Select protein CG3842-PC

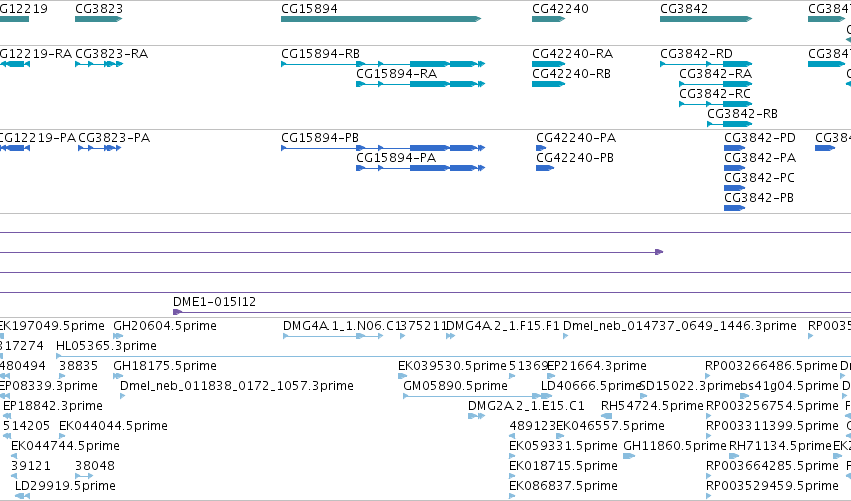pos(759,178)
